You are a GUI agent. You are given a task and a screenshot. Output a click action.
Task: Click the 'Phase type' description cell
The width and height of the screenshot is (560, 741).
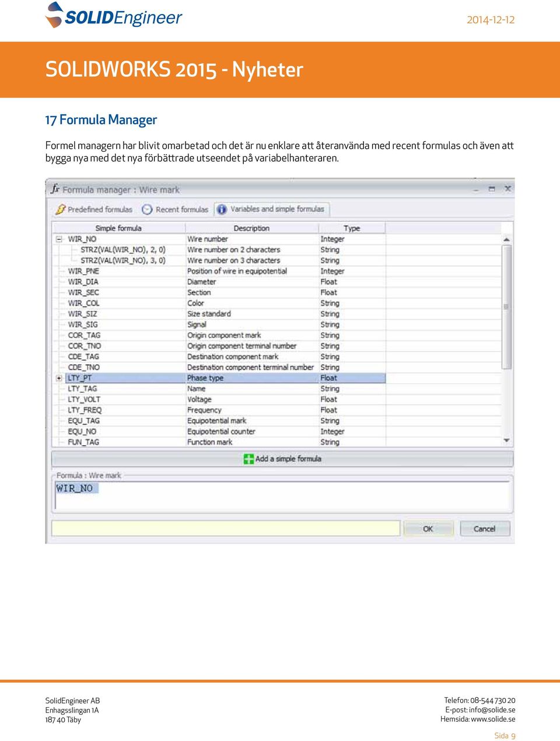pyautogui.click(x=205, y=378)
